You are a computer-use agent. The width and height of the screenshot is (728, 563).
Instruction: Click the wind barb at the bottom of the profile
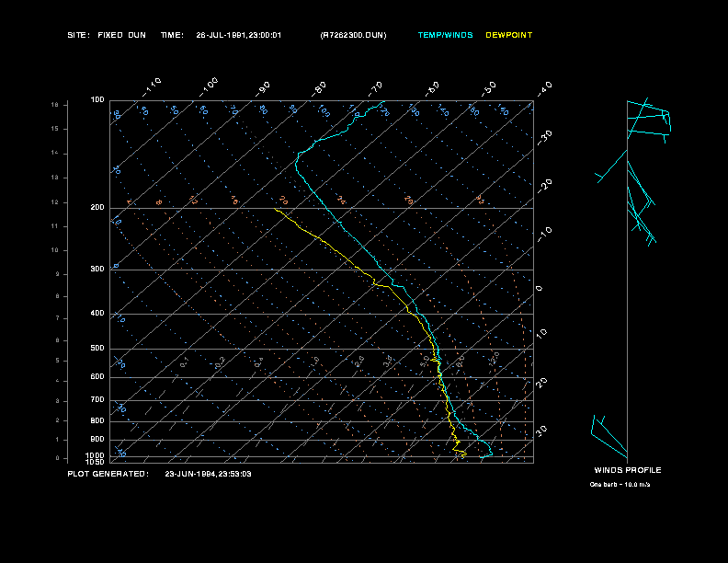point(601,431)
